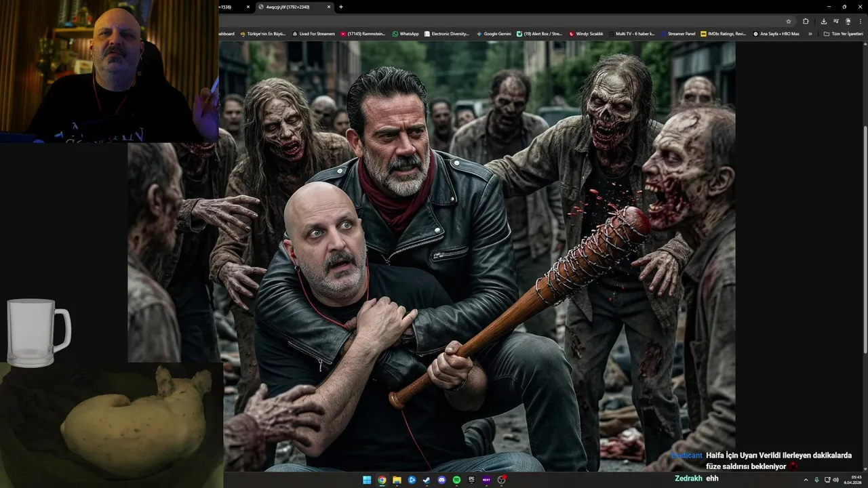Open the network status tray icon

(827, 480)
